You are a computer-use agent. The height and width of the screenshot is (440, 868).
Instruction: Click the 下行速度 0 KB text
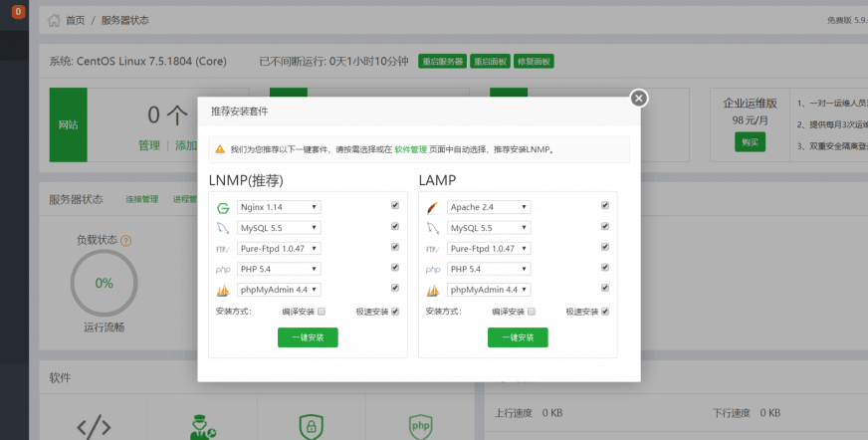pyautogui.click(x=747, y=413)
